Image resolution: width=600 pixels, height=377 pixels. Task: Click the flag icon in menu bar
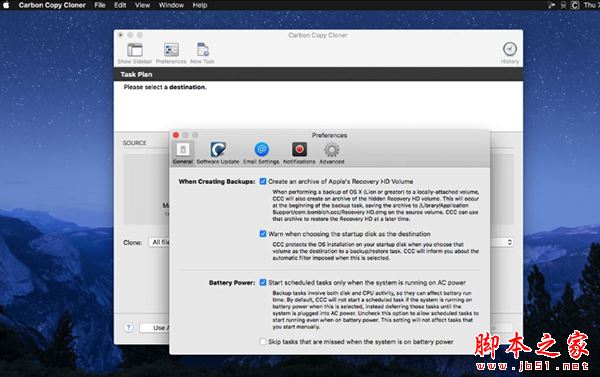click(x=551, y=5)
